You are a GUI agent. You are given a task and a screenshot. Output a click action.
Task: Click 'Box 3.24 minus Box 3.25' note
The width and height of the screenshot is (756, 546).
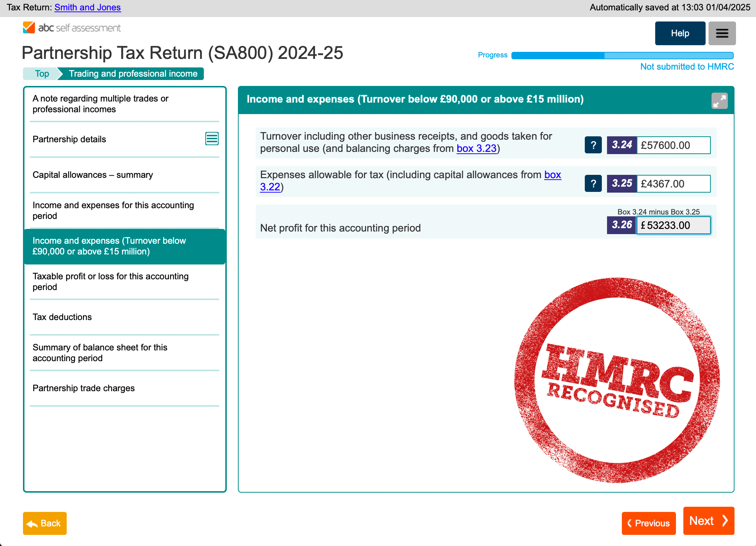click(x=659, y=212)
